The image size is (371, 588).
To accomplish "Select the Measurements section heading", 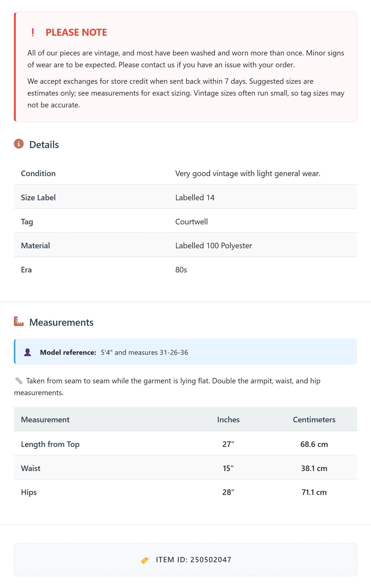I will (x=61, y=322).
